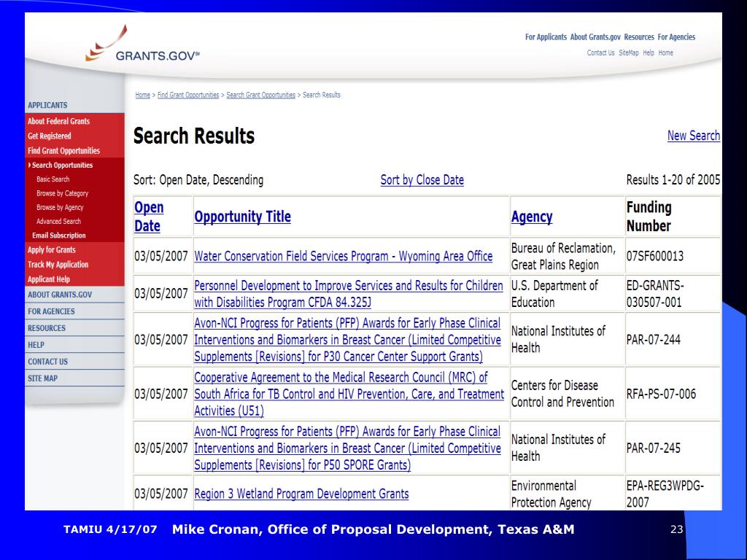Sort by the Opportunity Title column header

242,217
